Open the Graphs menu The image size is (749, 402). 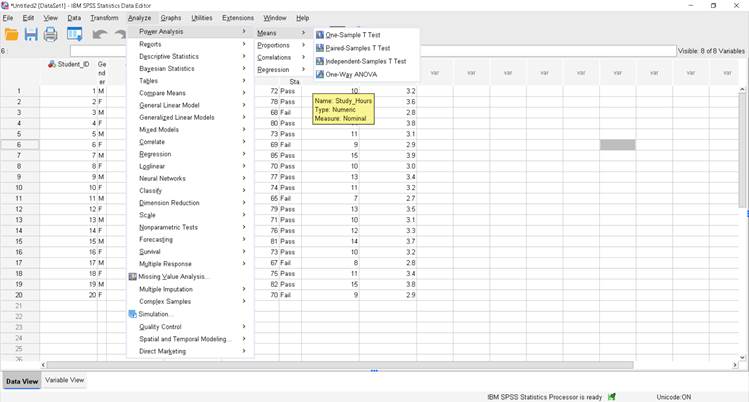click(x=171, y=18)
